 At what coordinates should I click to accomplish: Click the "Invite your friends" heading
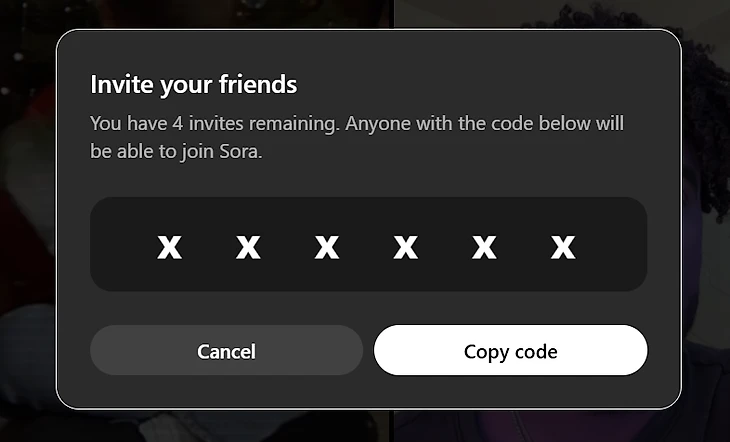point(193,84)
